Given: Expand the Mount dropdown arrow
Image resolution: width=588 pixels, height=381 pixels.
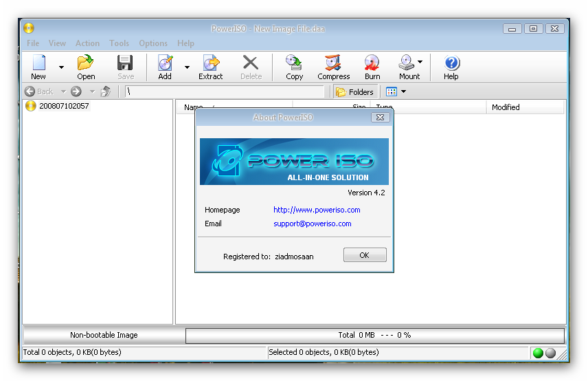Looking at the screenshot, I should [x=420, y=62].
